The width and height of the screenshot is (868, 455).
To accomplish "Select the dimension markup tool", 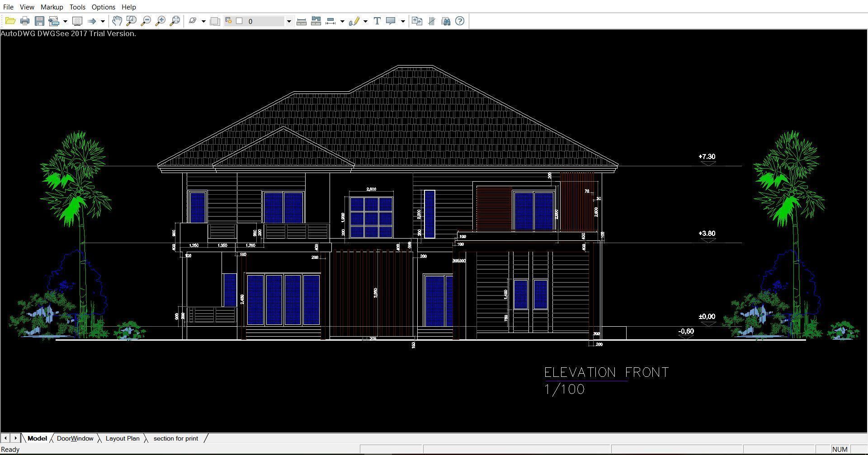I will pyautogui.click(x=330, y=21).
